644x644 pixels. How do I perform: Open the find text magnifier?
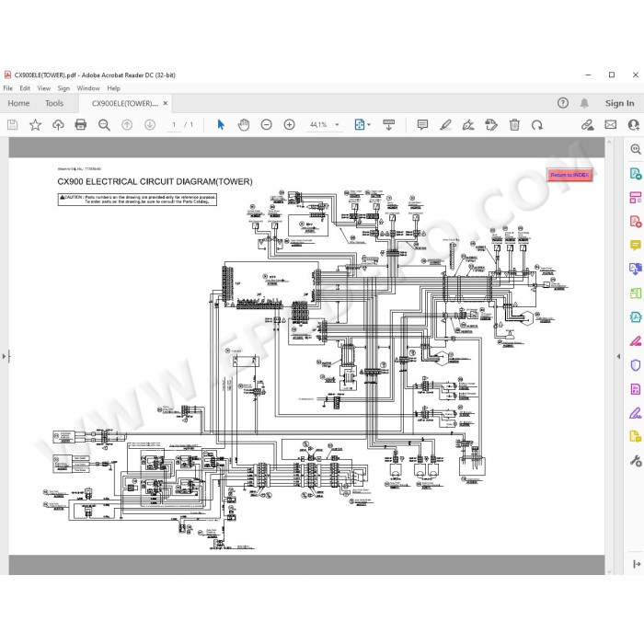coord(104,125)
